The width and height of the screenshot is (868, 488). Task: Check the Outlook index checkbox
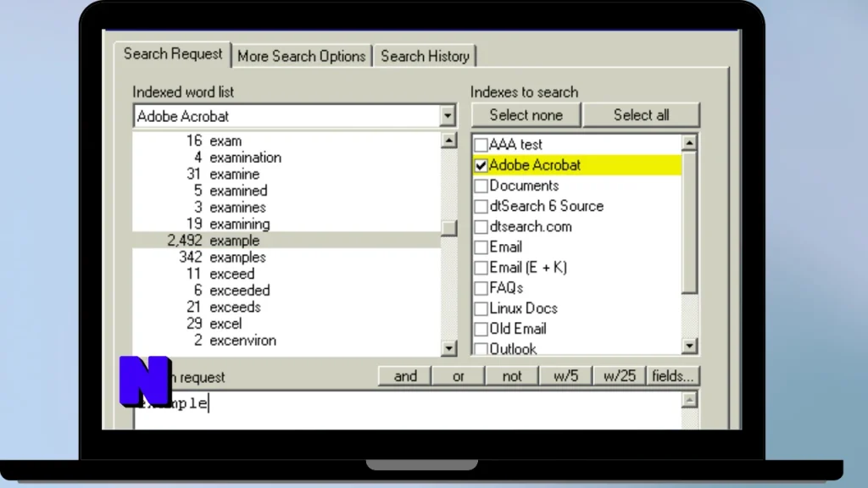pyautogui.click(x=481, y=348)
